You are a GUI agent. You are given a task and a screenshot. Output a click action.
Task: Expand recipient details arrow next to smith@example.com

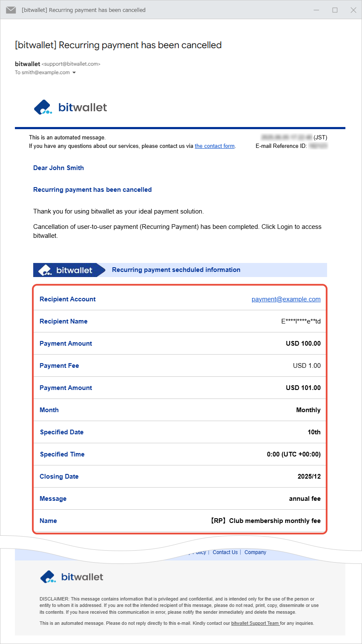pyautogui.click(x=74, y=73)
